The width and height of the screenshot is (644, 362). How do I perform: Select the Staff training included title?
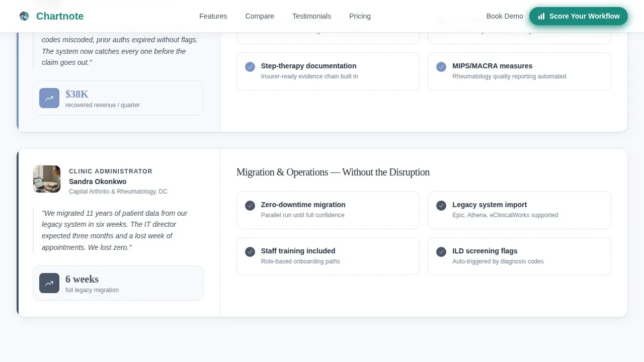coord(298,251)
